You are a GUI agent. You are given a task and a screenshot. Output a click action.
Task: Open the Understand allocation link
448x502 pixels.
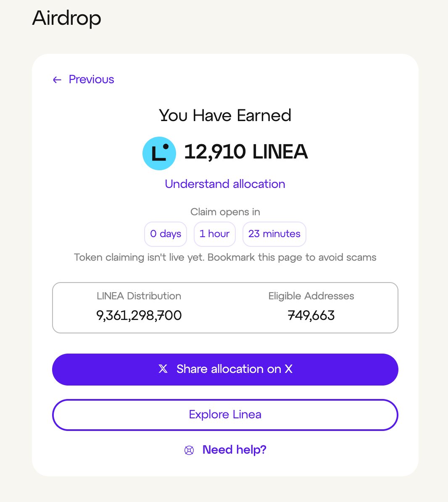[x=225, y=184]
